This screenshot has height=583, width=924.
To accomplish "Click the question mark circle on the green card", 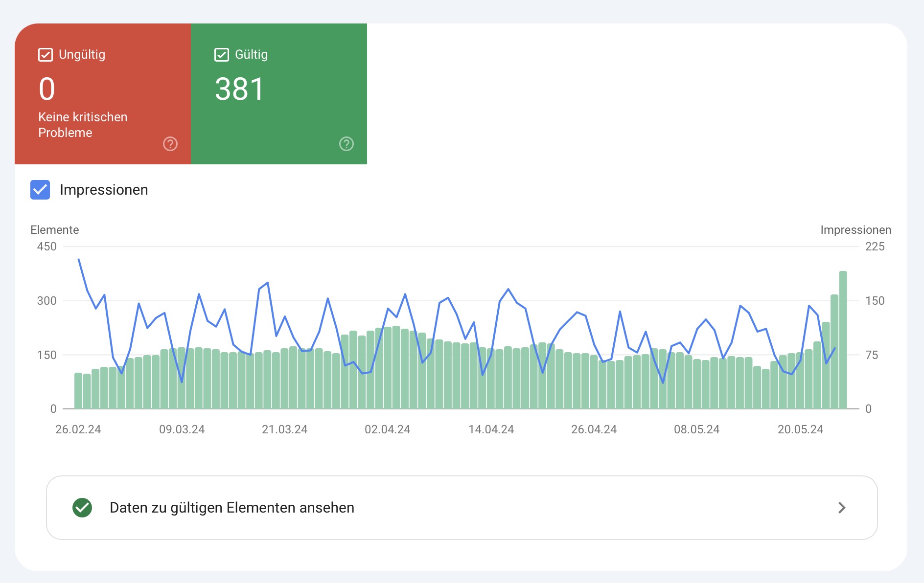I will coord(346,144).
